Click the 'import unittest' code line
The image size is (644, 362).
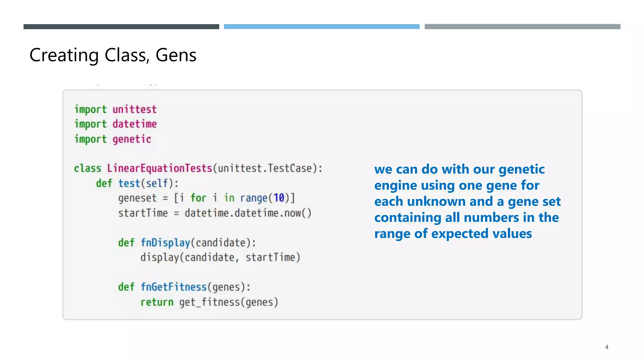tap(115, 109)
